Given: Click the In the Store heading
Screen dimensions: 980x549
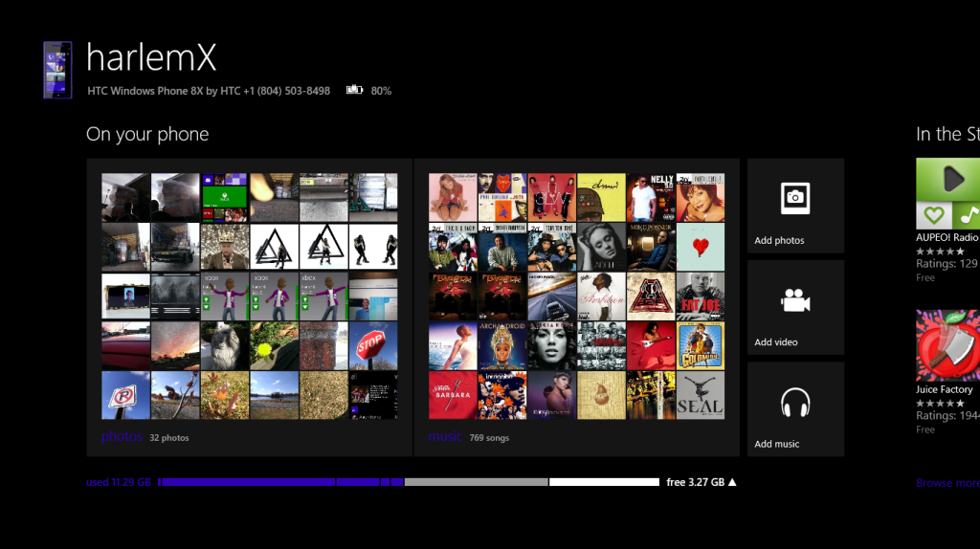Looking at the screenshot, I should tap(947, 134).
